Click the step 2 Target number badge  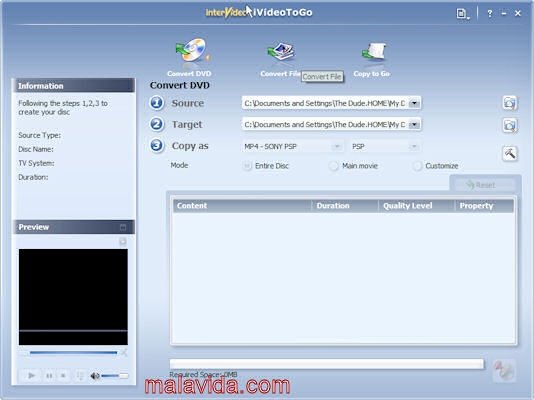coord(157,124)
